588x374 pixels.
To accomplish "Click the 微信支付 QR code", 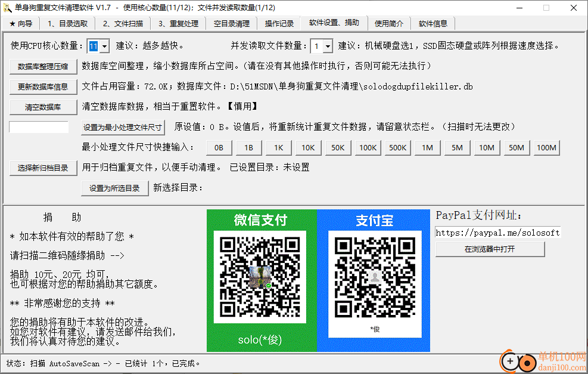I will 260,277.
